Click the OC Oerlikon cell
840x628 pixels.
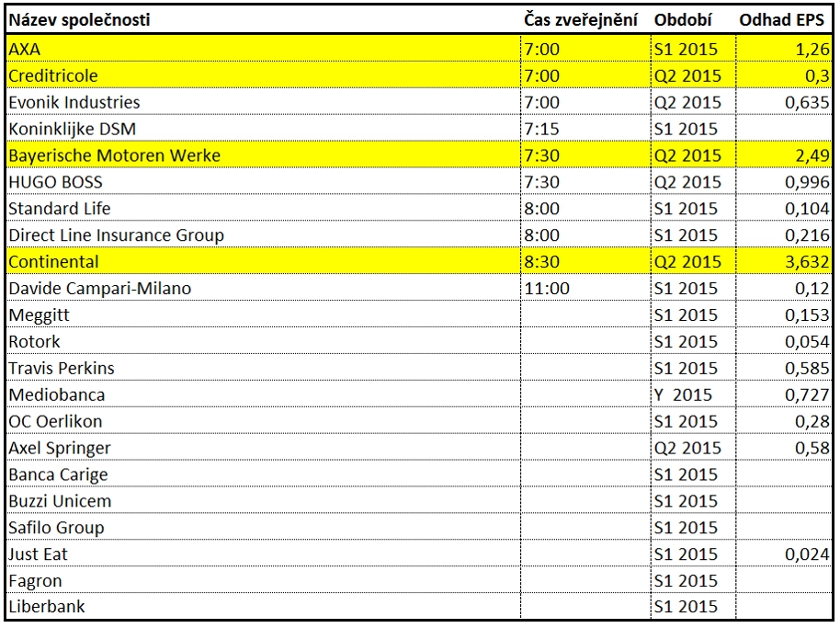(264, 421)
